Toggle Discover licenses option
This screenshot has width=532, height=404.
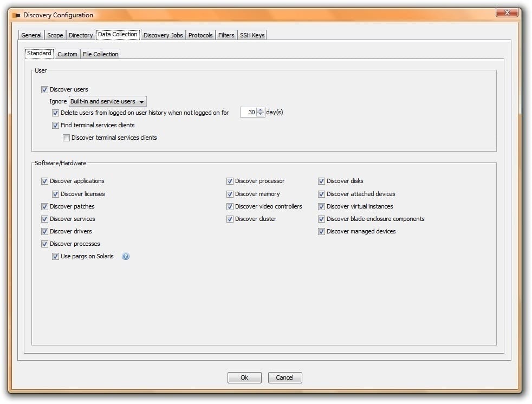pyautogui.click(x=56, y=193)
